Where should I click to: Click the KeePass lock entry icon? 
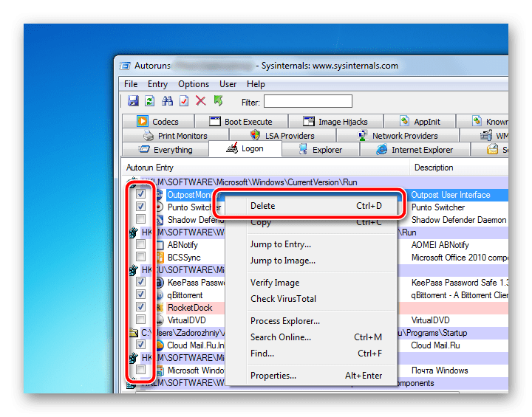click(x=160, y=283)
